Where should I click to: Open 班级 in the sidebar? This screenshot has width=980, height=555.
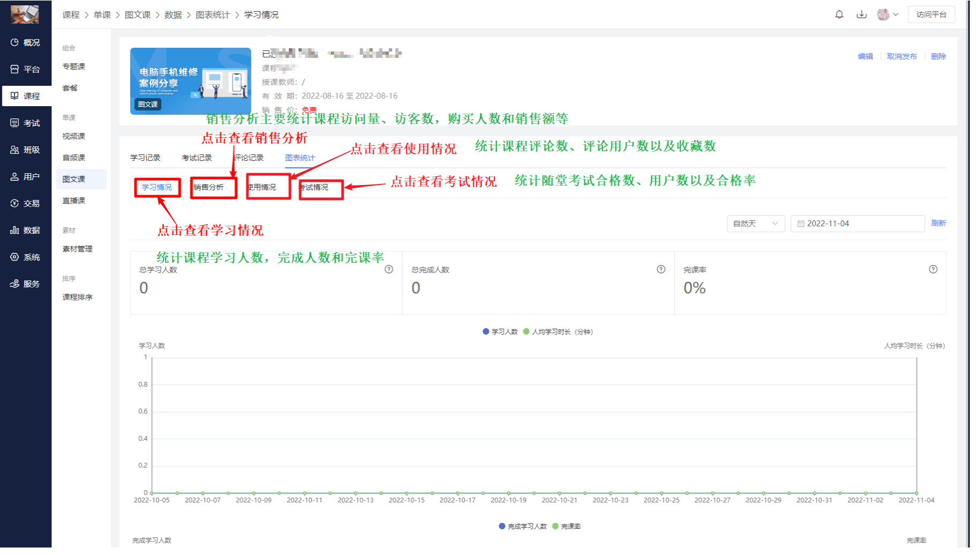[26, 150]
